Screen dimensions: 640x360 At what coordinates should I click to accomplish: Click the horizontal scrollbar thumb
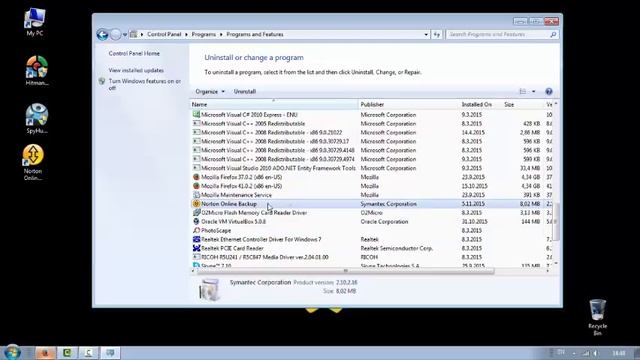tap(346, 271)
